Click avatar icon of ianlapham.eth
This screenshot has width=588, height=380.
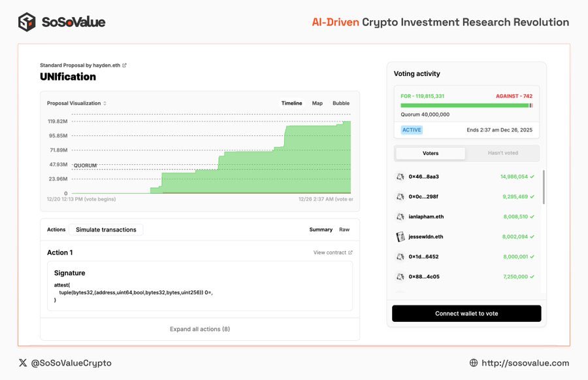click(400, 216)
